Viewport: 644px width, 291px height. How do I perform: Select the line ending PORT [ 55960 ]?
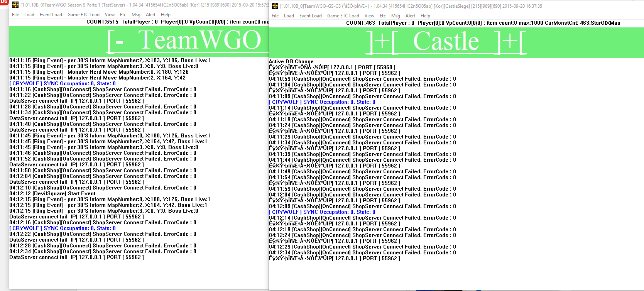click(332, 67)
